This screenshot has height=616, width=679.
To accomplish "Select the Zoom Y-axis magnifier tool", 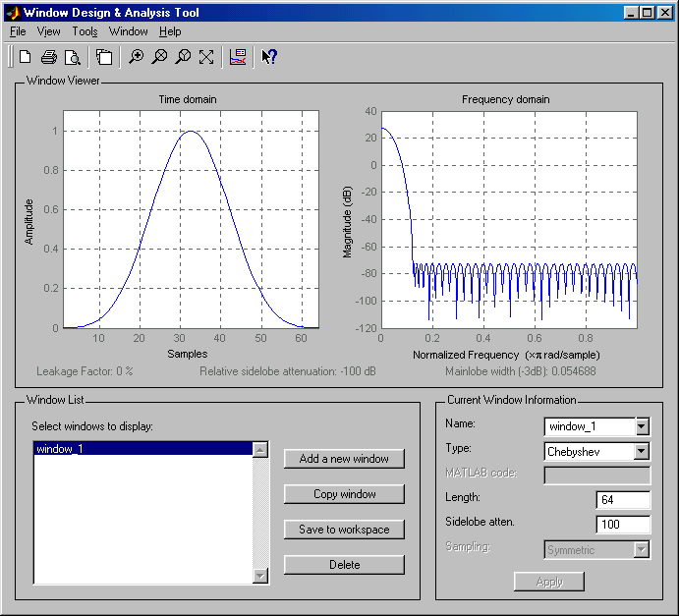I will 183,57.
